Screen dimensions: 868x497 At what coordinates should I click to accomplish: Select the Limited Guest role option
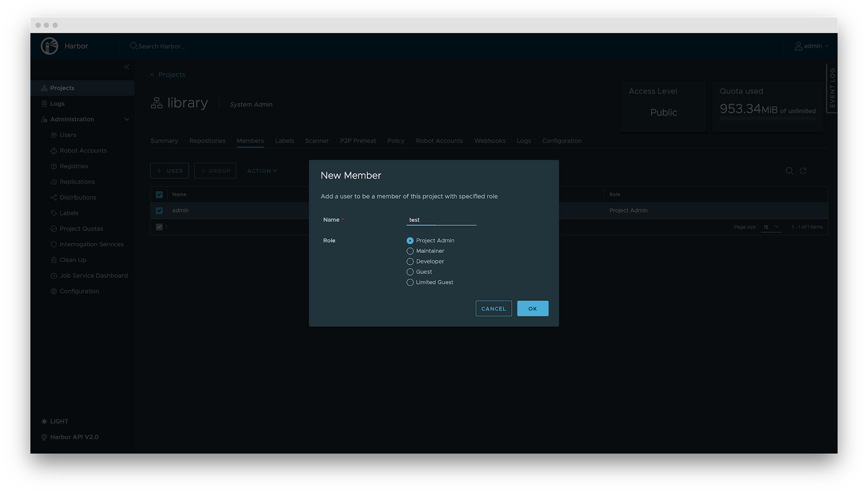[410, 283]
